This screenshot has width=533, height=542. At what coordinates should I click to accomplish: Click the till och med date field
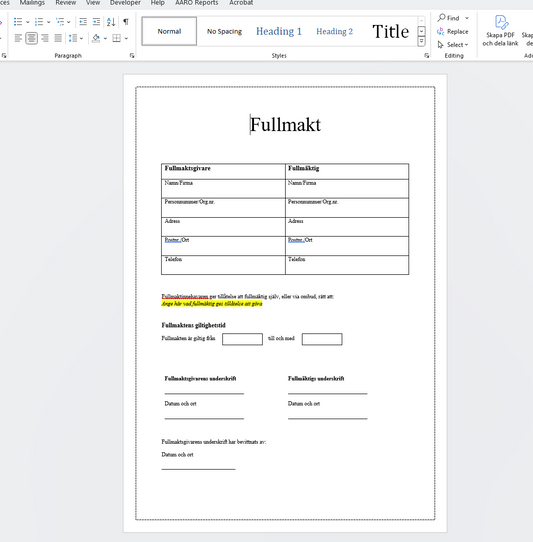[322, 339]
